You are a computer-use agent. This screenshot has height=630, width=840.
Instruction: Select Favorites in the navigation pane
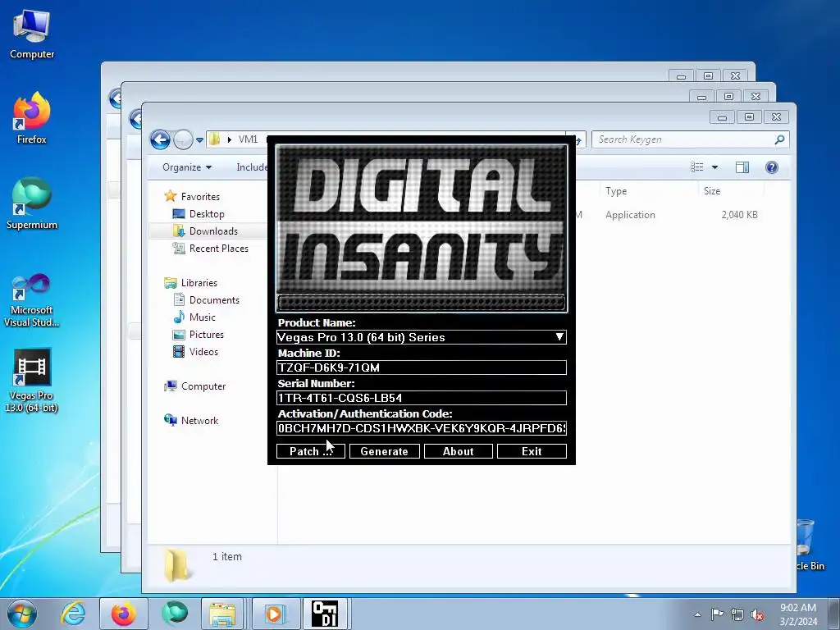[x=200, y=197]
